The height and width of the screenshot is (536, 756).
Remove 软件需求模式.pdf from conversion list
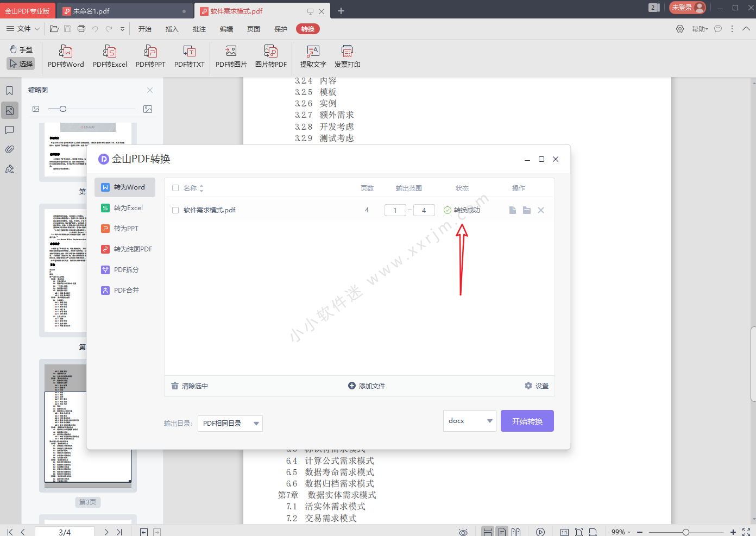click(541, 210)
